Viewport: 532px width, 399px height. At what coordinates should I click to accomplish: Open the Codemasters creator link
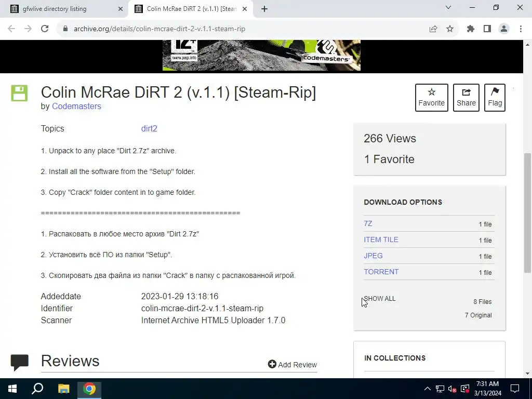76,106
